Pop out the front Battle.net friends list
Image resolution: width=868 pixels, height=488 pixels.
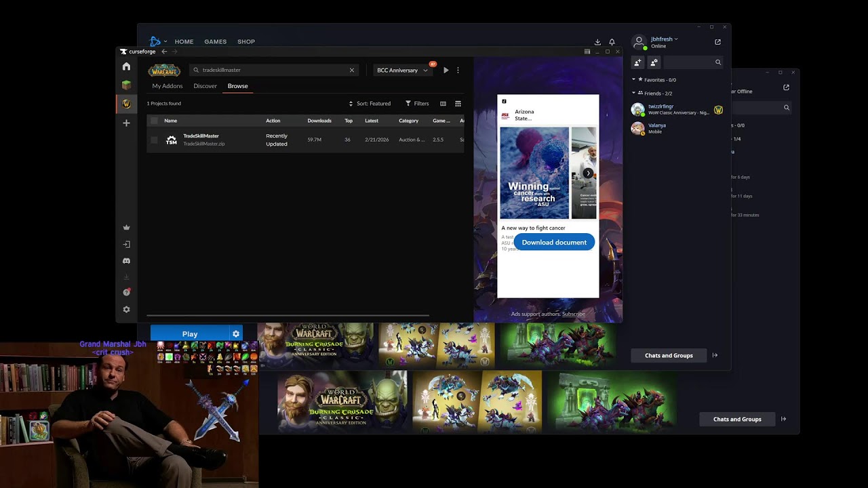[717, 42]
